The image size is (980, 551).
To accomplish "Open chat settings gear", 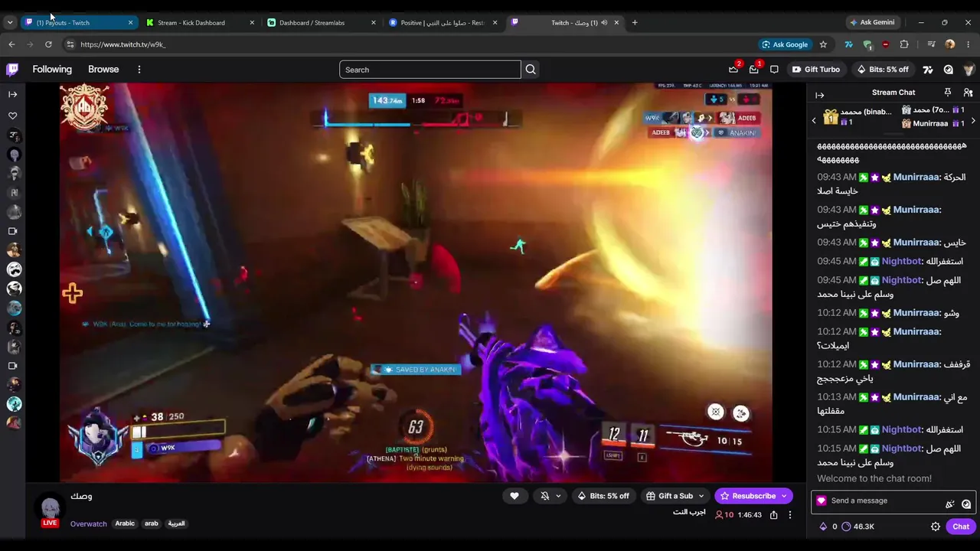I will click(x=935, y=527).
